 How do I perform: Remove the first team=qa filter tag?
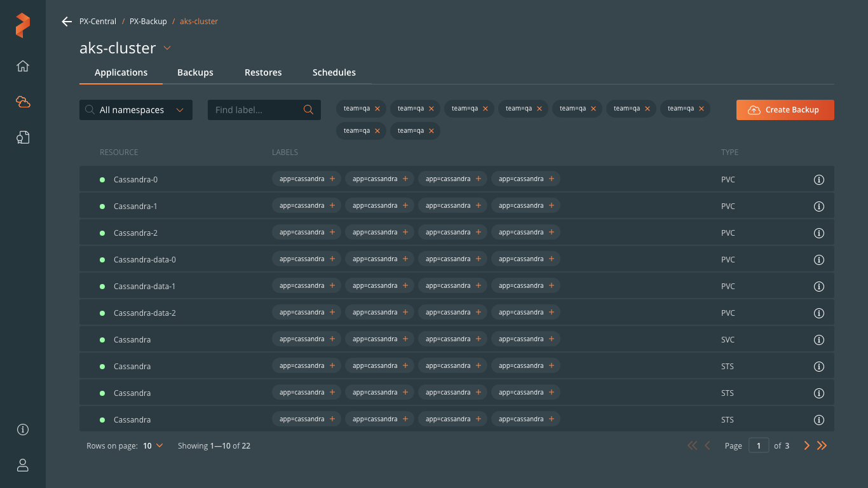pos(377,109)
